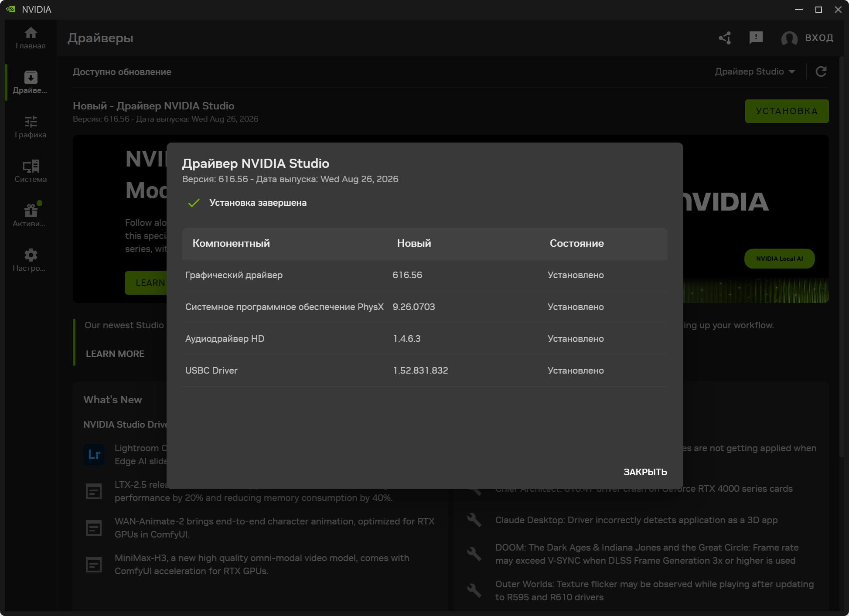Click the Новый column header
This screenshot has height=616, width=849.
point(414,243)
